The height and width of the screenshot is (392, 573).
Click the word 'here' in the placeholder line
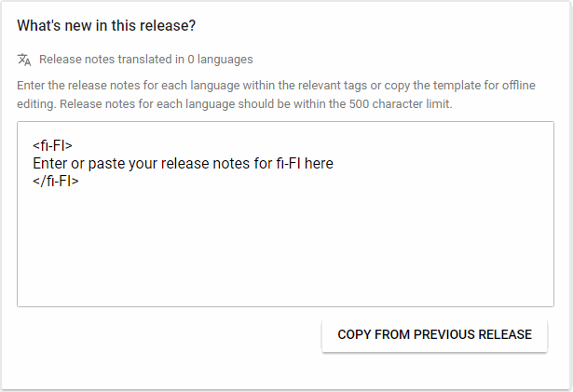pyautogui.click(x=319, y=164)
